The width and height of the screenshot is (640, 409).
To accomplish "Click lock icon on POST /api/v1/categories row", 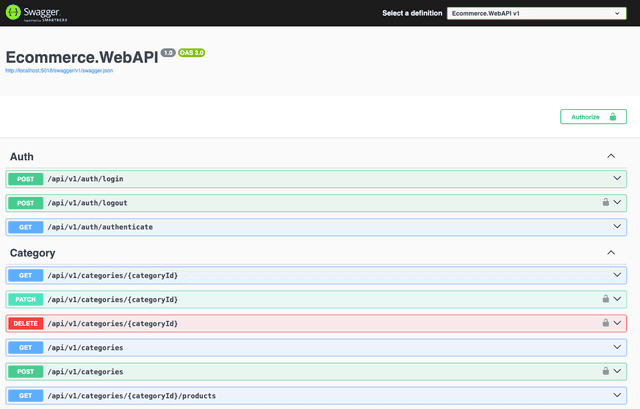I will click(x=605, y=371).
